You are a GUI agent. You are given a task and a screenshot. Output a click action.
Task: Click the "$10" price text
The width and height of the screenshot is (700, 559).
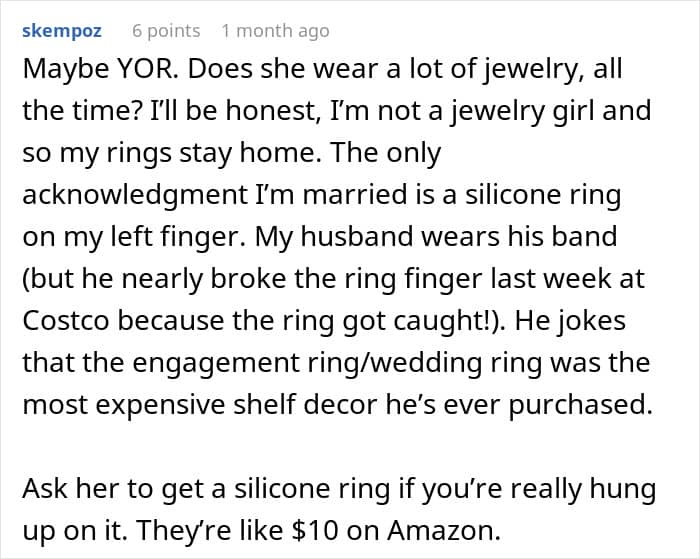[315, 530]
